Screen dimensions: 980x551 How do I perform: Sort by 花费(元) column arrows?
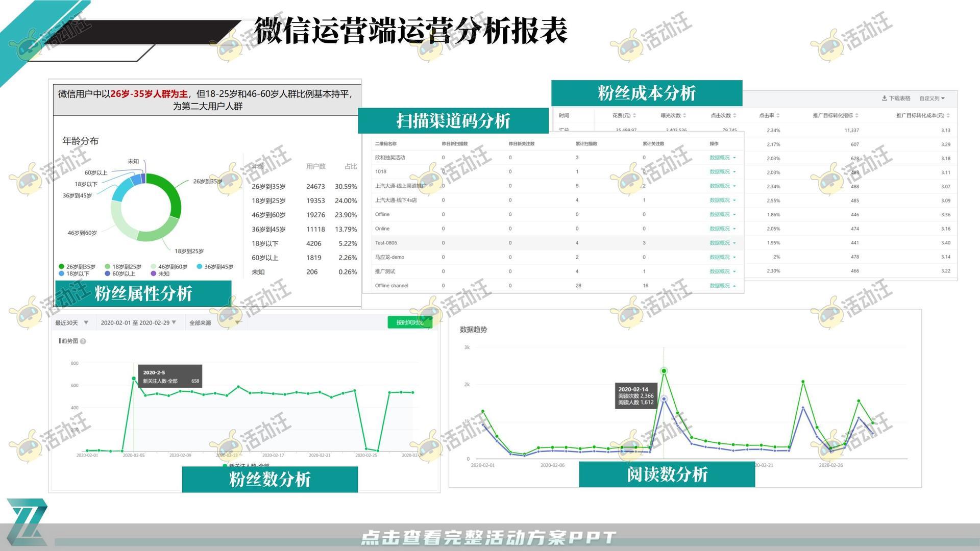pyautogui.click(x=634, y=116)
